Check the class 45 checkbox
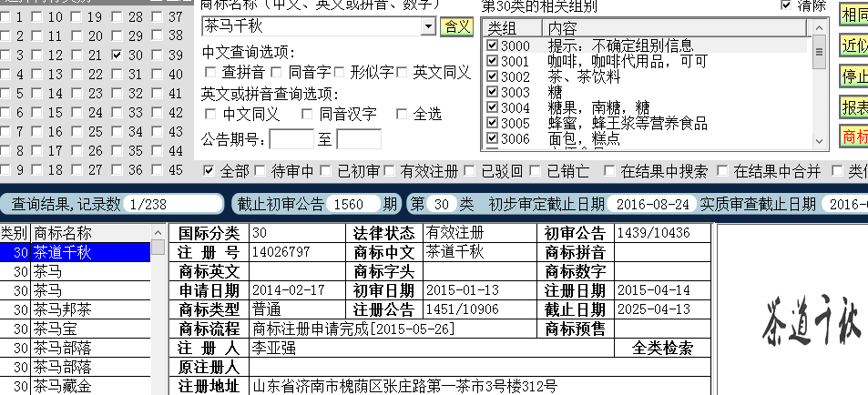868x395 pixels. [x=158, y=169]
